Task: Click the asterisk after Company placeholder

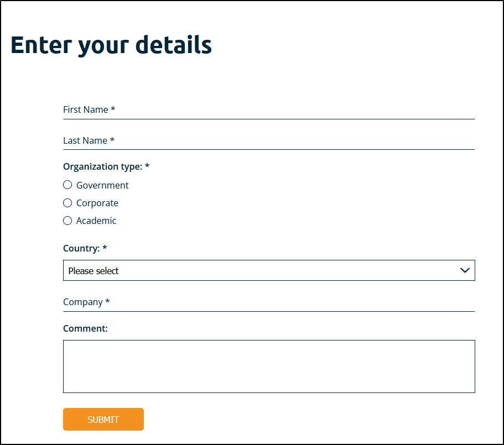Action: pyautogui.click(x=107, y=301)
